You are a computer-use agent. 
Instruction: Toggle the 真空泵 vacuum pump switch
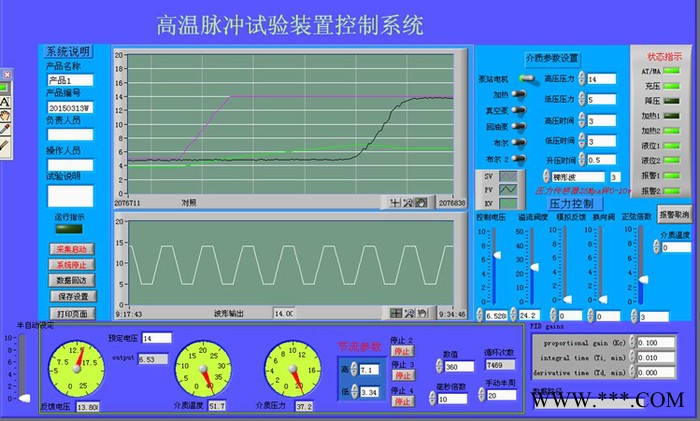519,110
